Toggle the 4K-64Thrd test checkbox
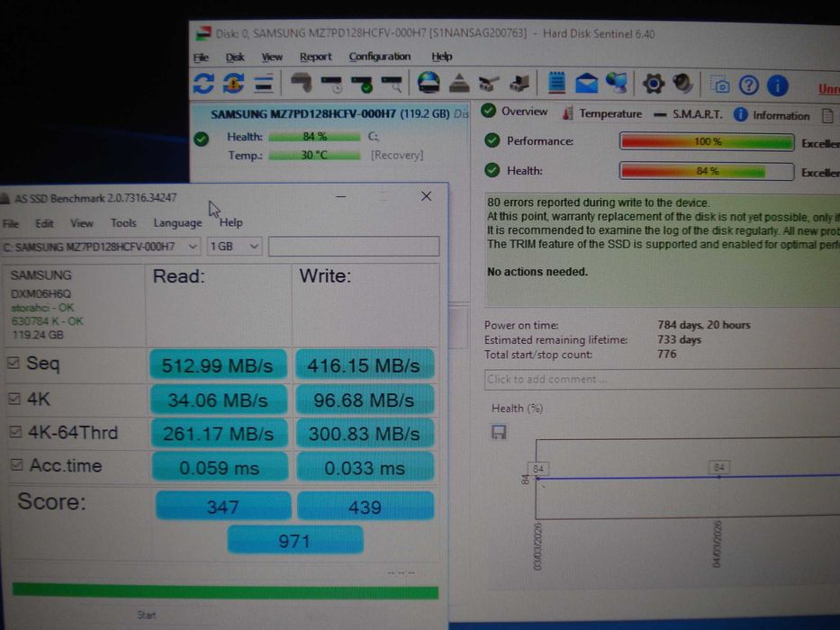Viewport: 840px width, 630px height. click(x=16, y=432)
